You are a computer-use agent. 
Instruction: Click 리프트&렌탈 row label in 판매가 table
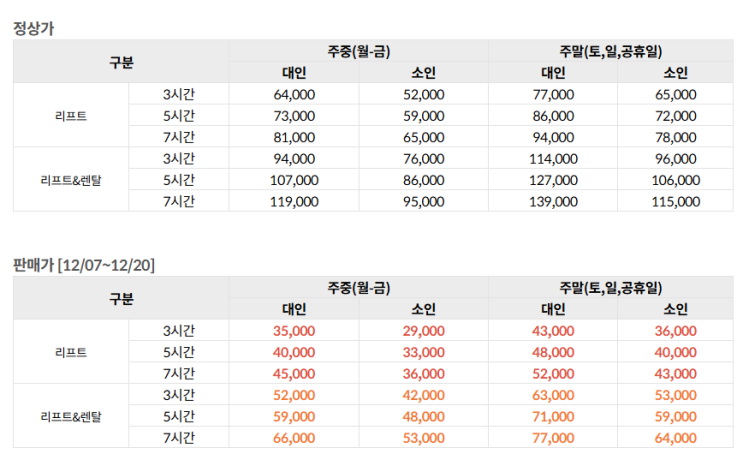click(71, 416)
